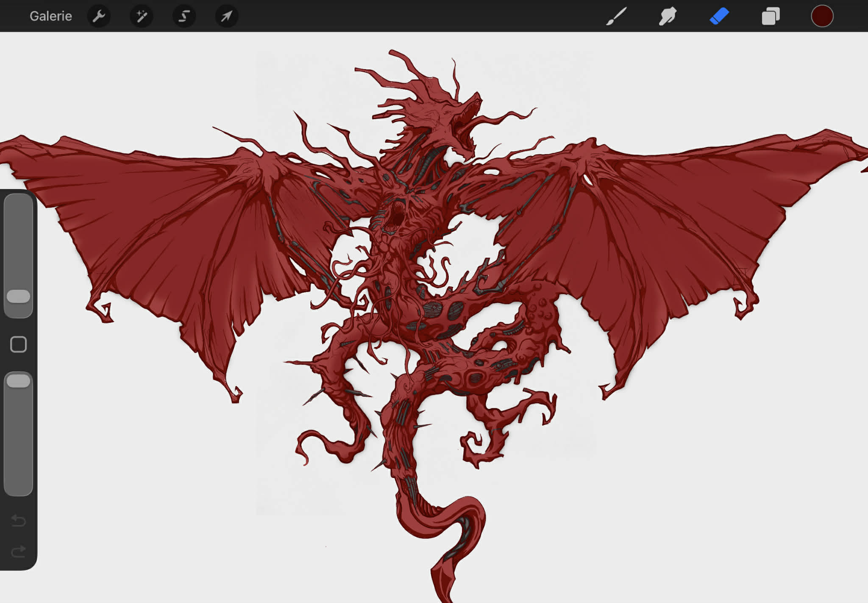Click the brush opacity slider handle
This screenshot has height=603, width=868.
pyautogui.click(x=18, y=381)
